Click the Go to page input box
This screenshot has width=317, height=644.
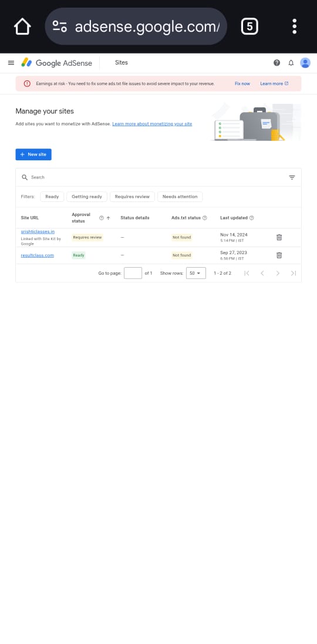133,273
